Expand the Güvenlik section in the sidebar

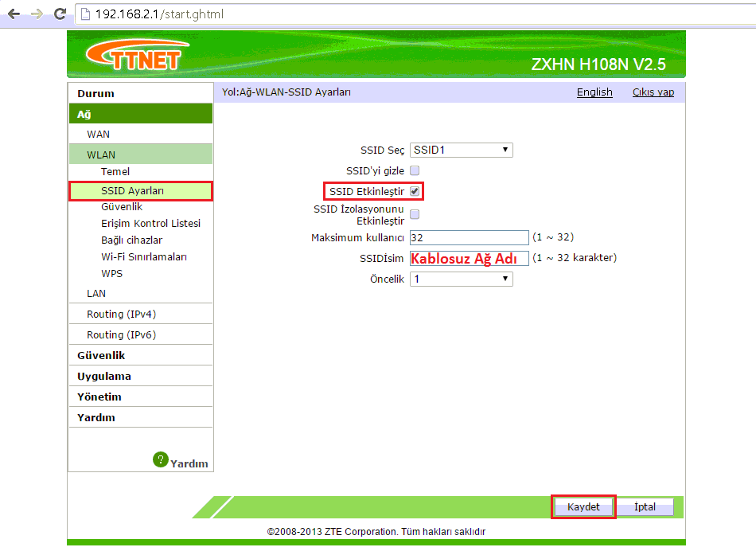pos(101,354)
